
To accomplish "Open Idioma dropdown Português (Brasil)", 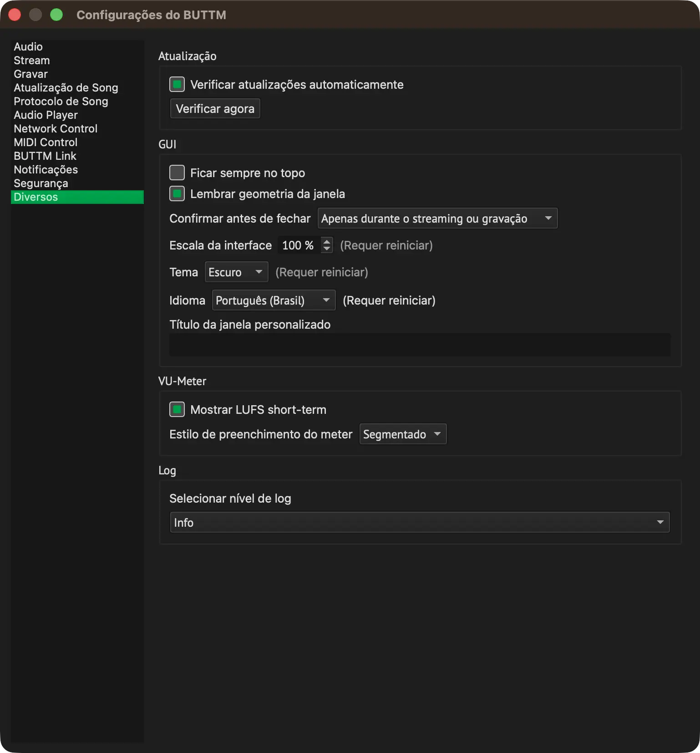I will click(x=274, y=300).
